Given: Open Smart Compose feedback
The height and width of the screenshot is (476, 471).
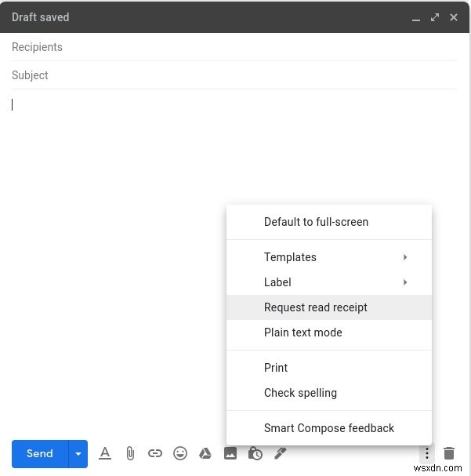Looking at the screenshot, I should point(329,428).
